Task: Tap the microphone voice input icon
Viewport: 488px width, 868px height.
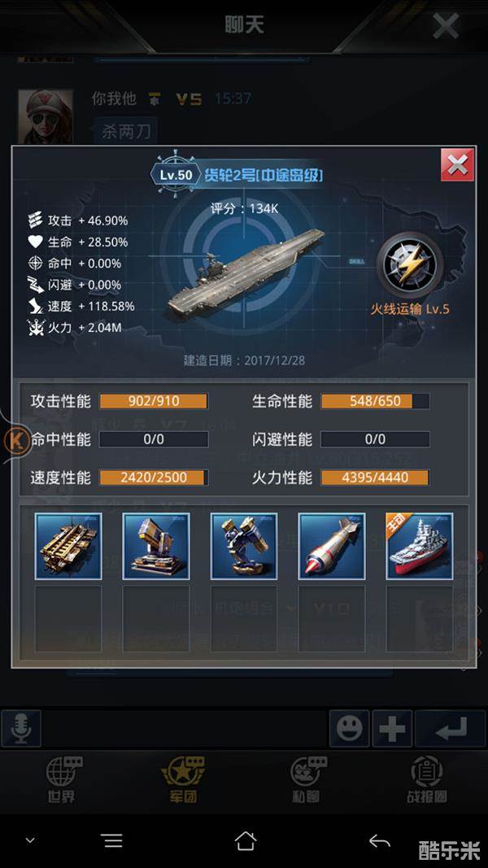Action: [21, 729]
